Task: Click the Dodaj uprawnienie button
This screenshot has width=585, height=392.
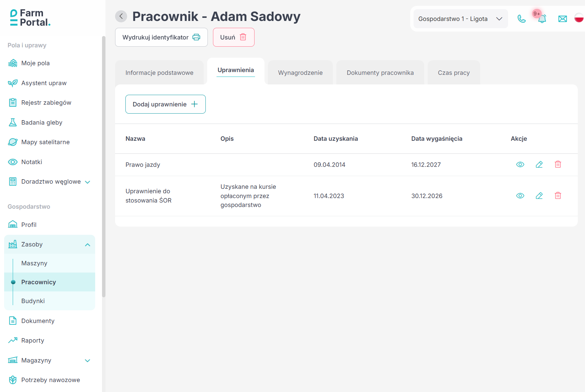Action: tap(165, 104)
